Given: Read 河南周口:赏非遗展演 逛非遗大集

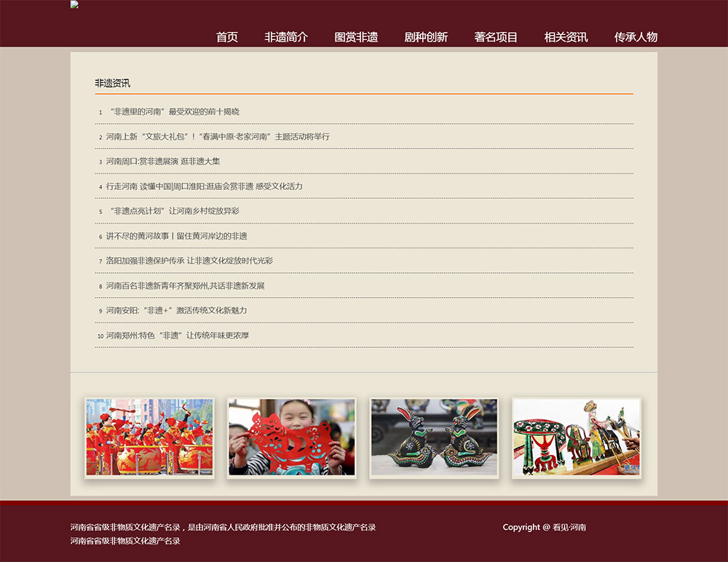Looking at the screenshot, I should [x=163, y=161].
